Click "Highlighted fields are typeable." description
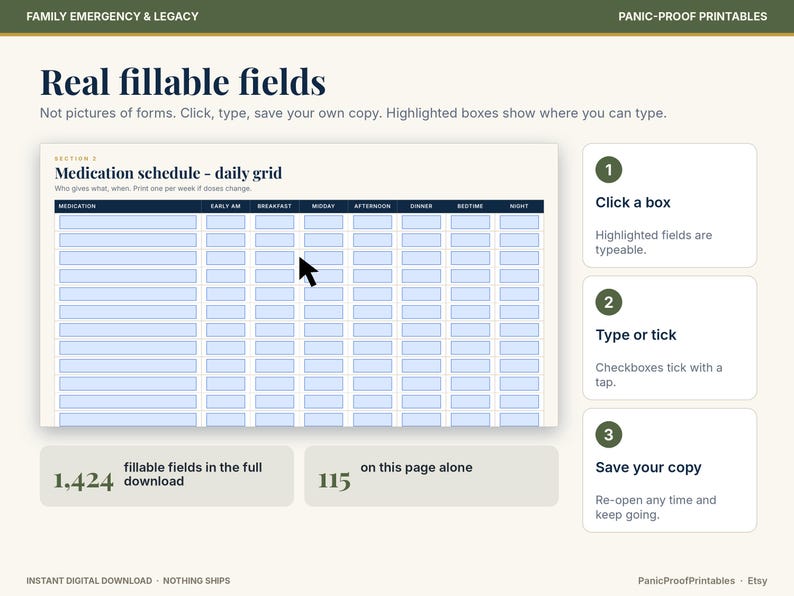The width and height of the screenshot is (794, 596). 654,243
